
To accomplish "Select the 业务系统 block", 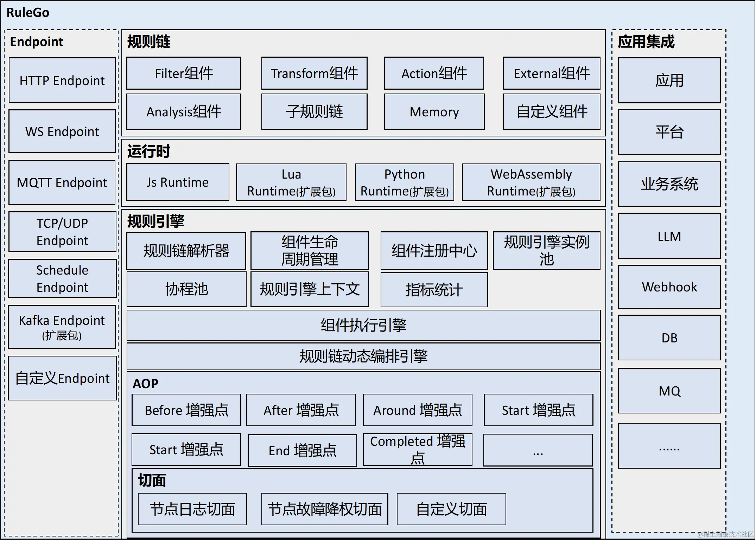I will point(669,184).
